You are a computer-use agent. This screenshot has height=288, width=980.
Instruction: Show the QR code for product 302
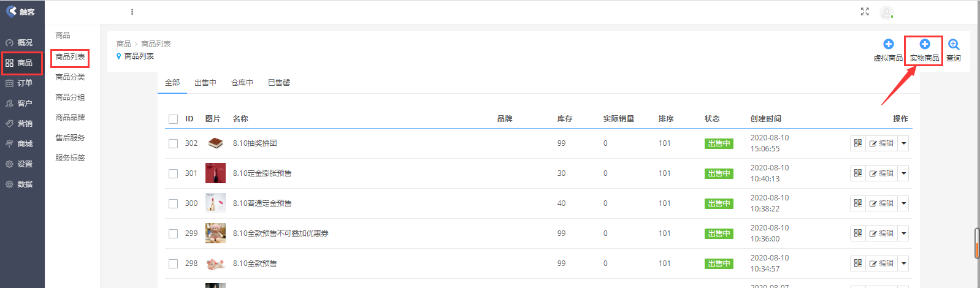[858, 143]
